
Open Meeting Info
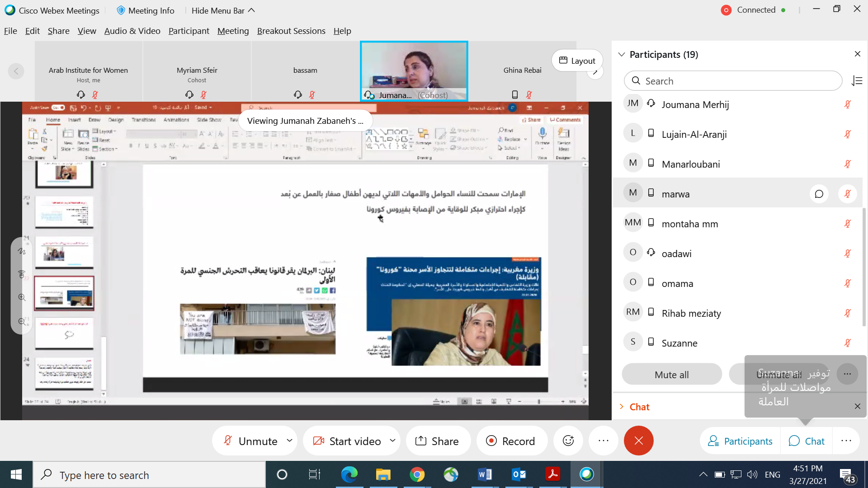tap(146, 10)
